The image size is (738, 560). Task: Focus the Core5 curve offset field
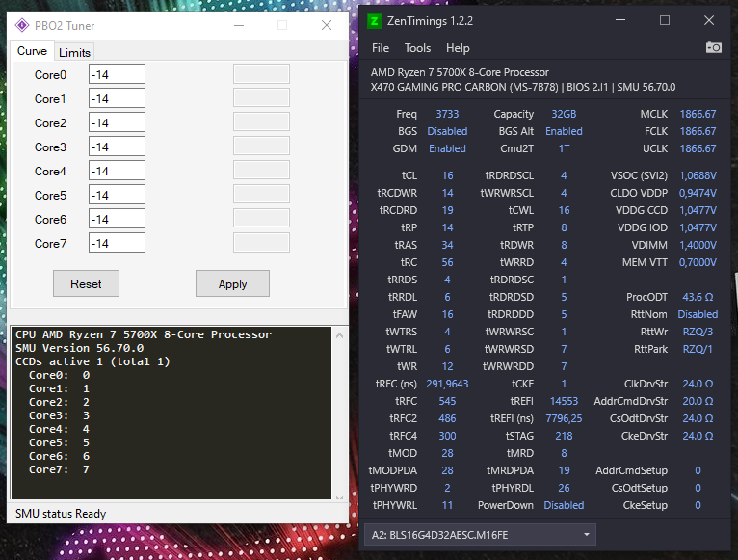point(117,195)
